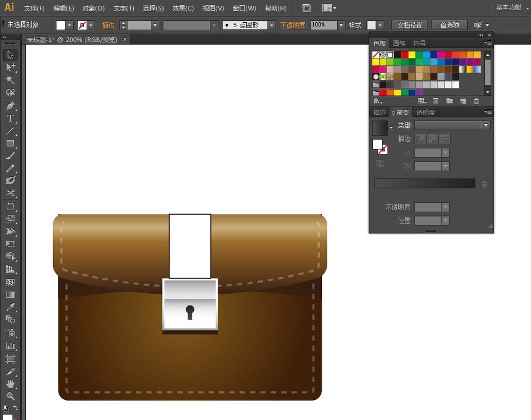Select the Selection arrow tool
531x420 pixels.
(x=10, y=55)
